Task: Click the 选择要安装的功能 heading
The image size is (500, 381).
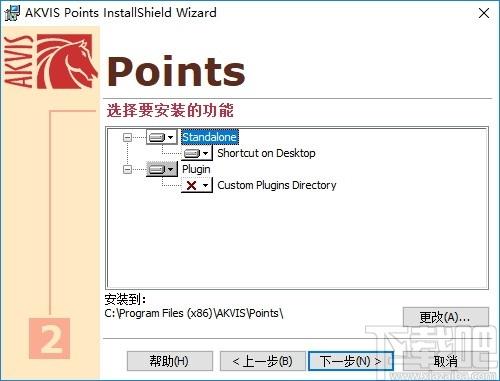Action: pyautogui.click(x=170, y=110)
